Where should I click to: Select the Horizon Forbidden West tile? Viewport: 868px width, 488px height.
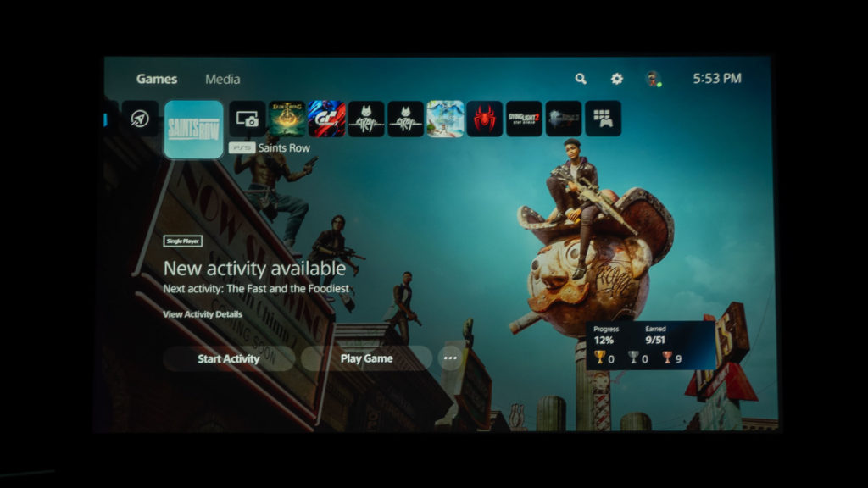point(445,119)
